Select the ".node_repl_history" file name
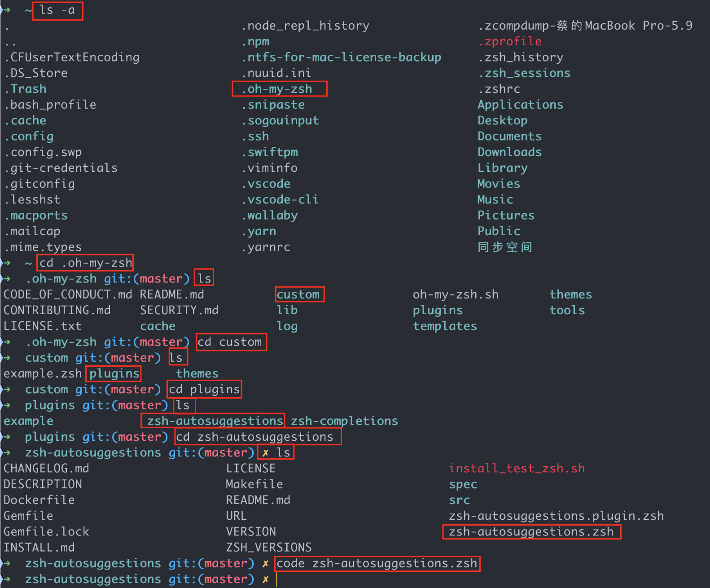The width and height of the screenshot is (710, 588). (x=306, y=26)
